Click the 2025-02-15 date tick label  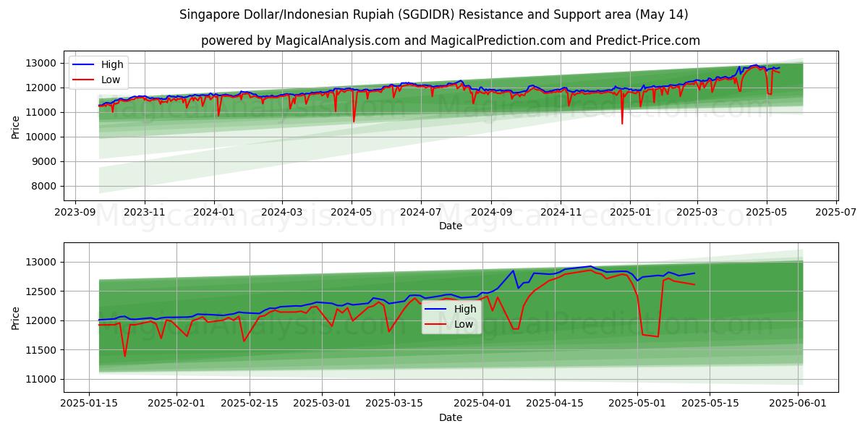point(249,404)
